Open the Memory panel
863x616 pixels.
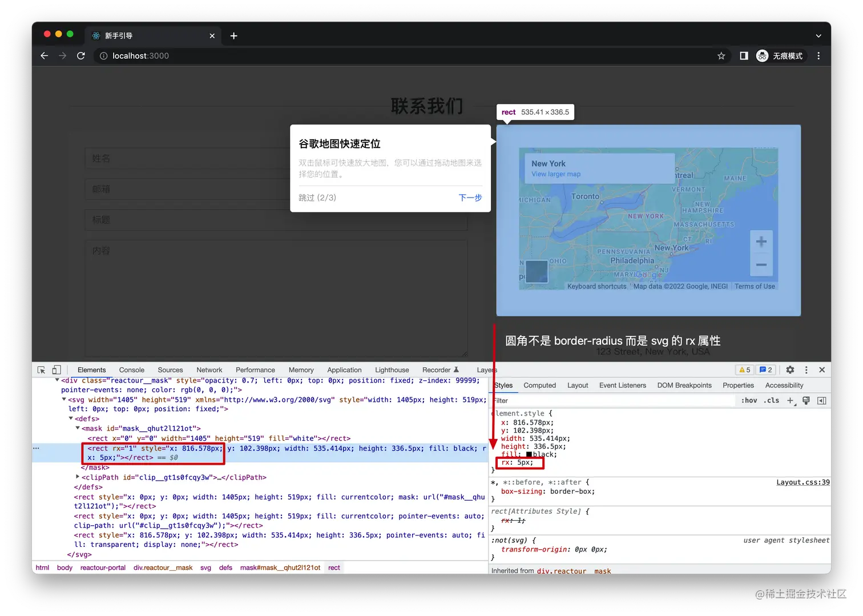tap(301, 370)
